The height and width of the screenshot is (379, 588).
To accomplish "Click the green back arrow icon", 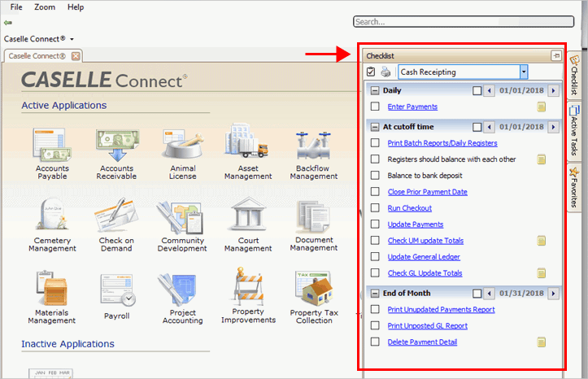I will (x=8, y=23).
